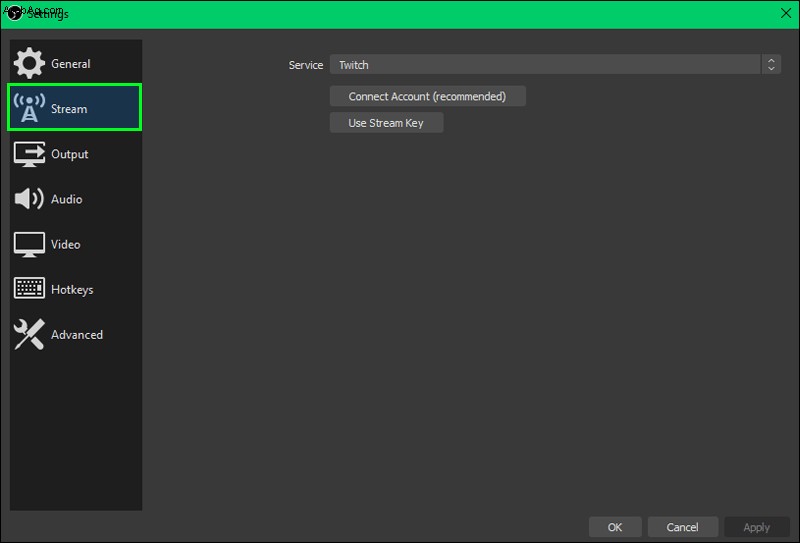The image size is (800, 543).
Task: Click the Apply button
Action: click(757, 527)
